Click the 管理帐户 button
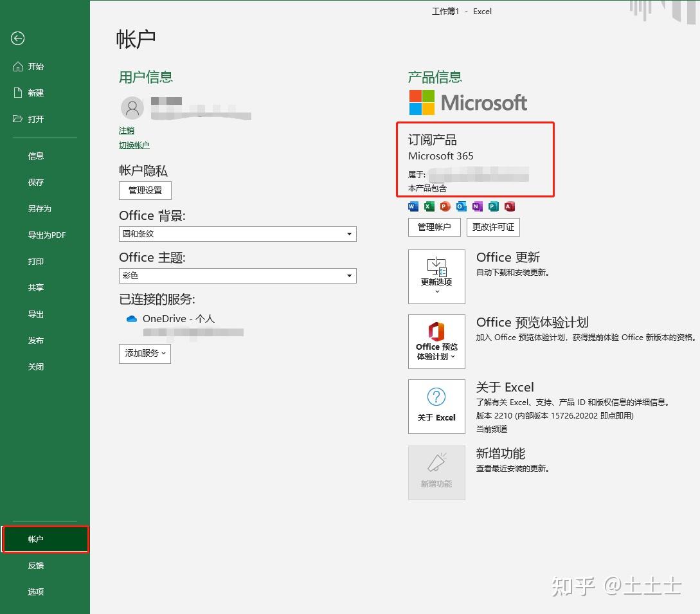 click(434, 228)
